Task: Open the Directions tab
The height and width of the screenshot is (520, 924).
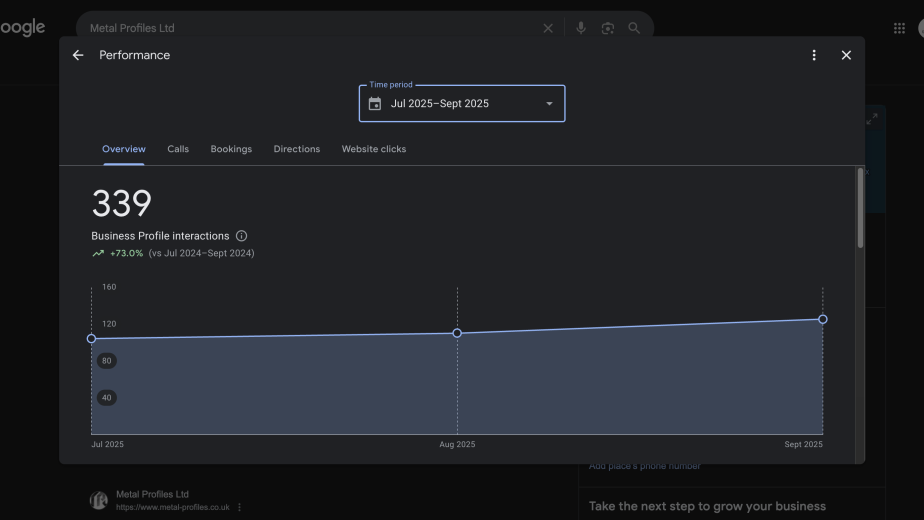Action: pyautogui.click(x=297, y=149)
